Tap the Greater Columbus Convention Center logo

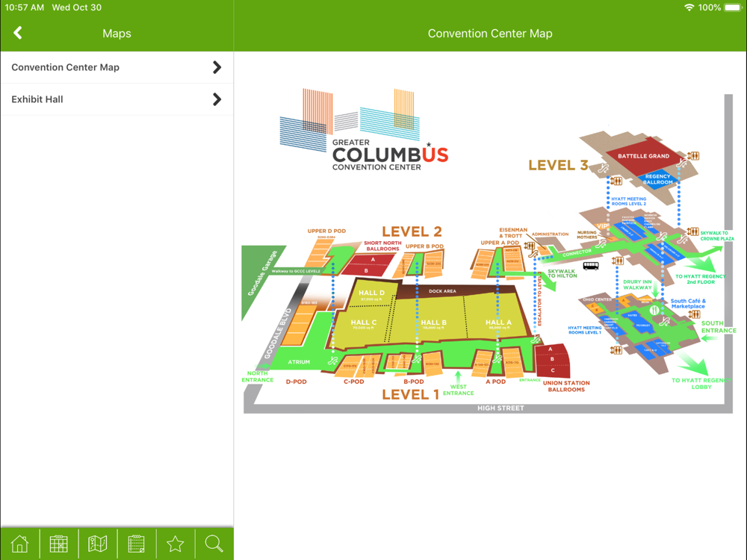pos(364,129)
